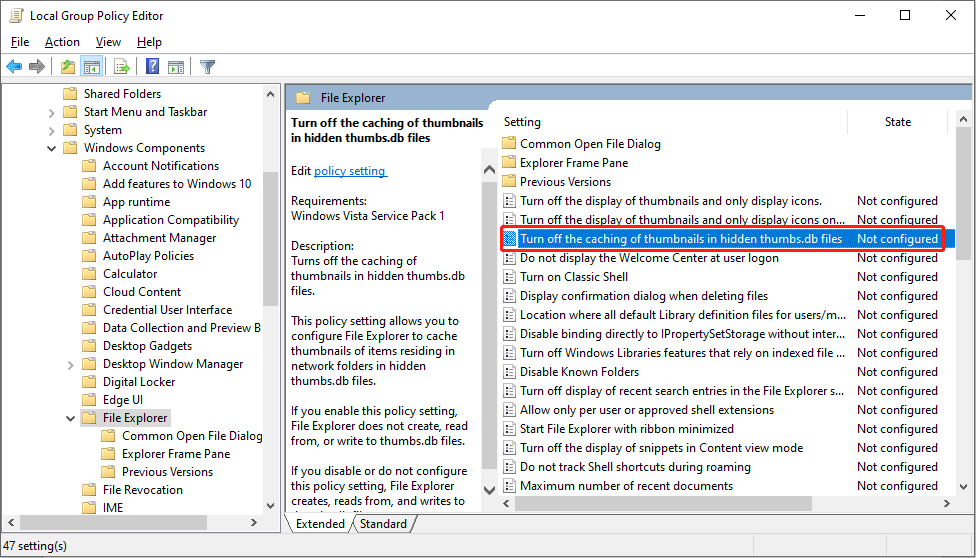Click the Forward arrow toolbar icon
The image size is (976, 558).
37,66
